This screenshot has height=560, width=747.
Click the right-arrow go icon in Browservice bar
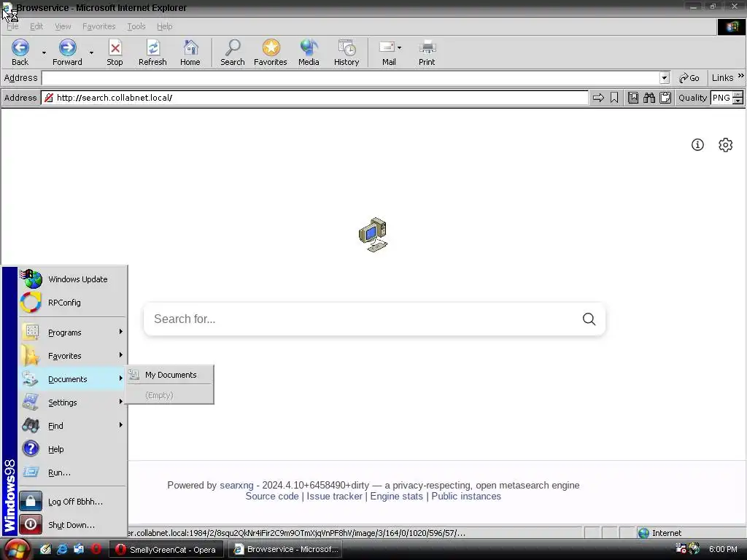pos(598,98)
